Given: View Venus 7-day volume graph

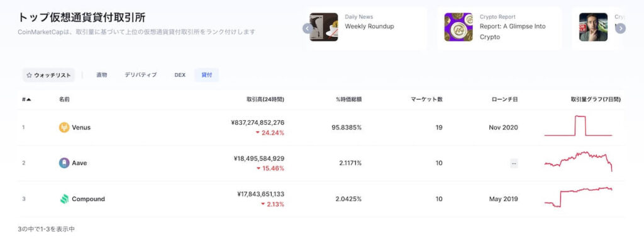Looking at the screenshot, I should pyautogui.click(x=579, y=126).
